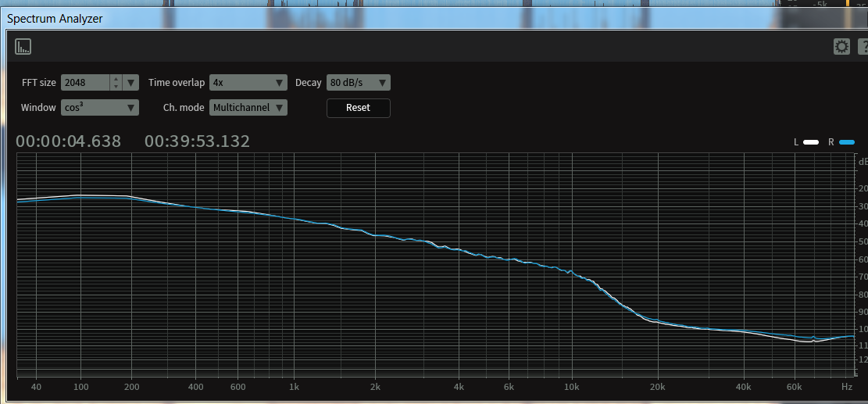This screenshot has width=868, height=404.
Task: Click the 2k frequency axis label
Action: [x=375, y=386]
